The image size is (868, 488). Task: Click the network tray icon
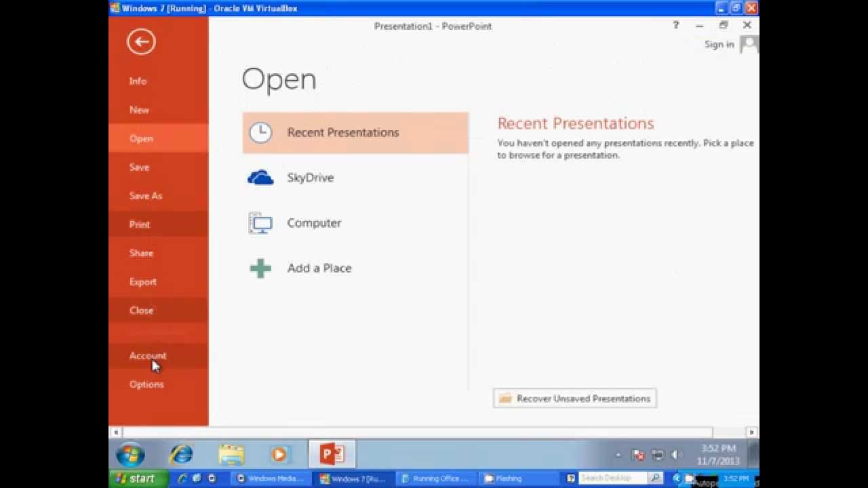(657, 455)
